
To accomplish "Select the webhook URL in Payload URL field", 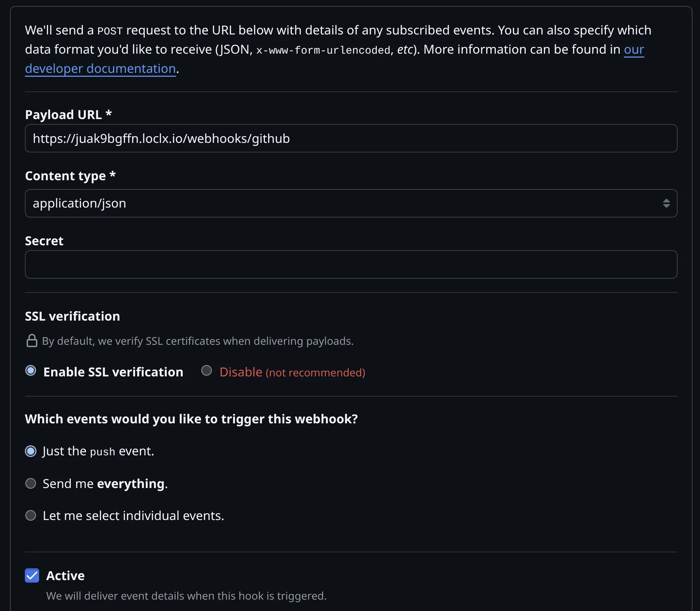I will [161, 138].
